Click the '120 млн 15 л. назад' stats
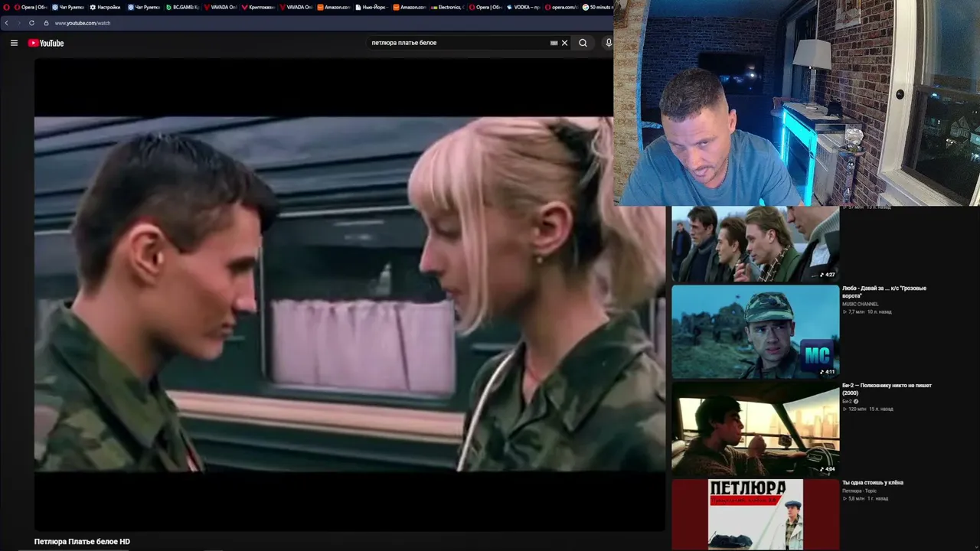The height and width of the screenshot is (551, 980). pos(868,409)
